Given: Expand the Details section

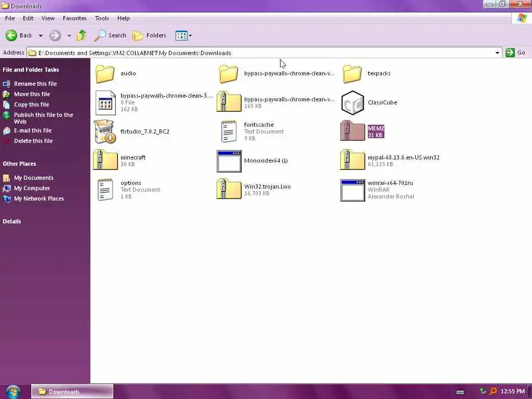Looking at the screenshot, I should (12, 221).
